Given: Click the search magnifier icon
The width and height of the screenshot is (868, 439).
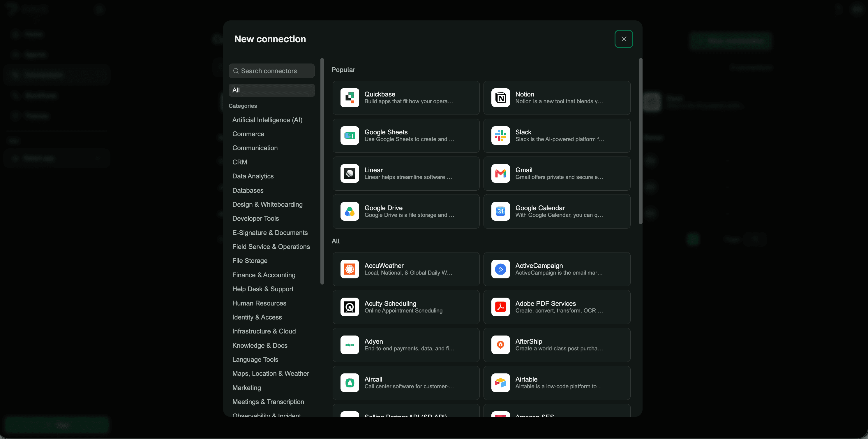Looking at the screenshot, I should tap(236, 71).
